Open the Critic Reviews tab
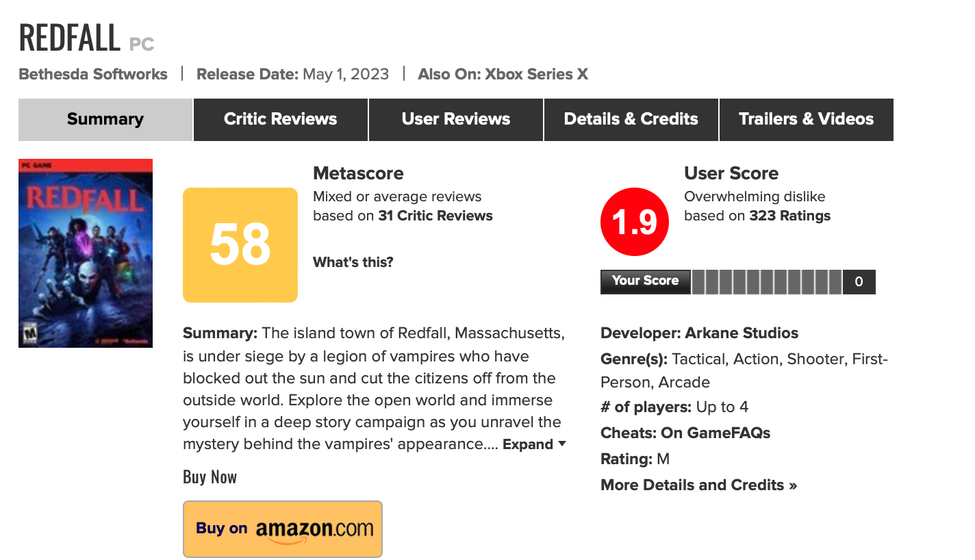 pyautogui.click(x=281, y=119)
